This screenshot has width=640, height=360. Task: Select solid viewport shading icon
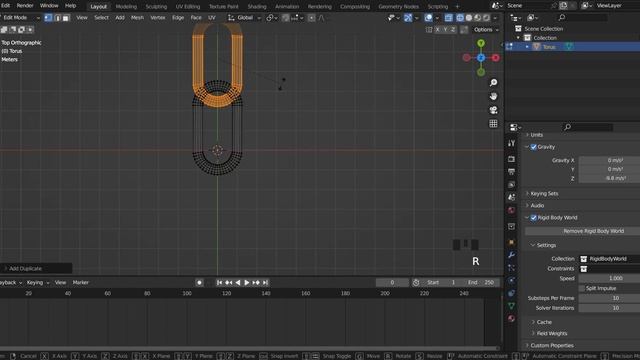(x=469, y=18)
